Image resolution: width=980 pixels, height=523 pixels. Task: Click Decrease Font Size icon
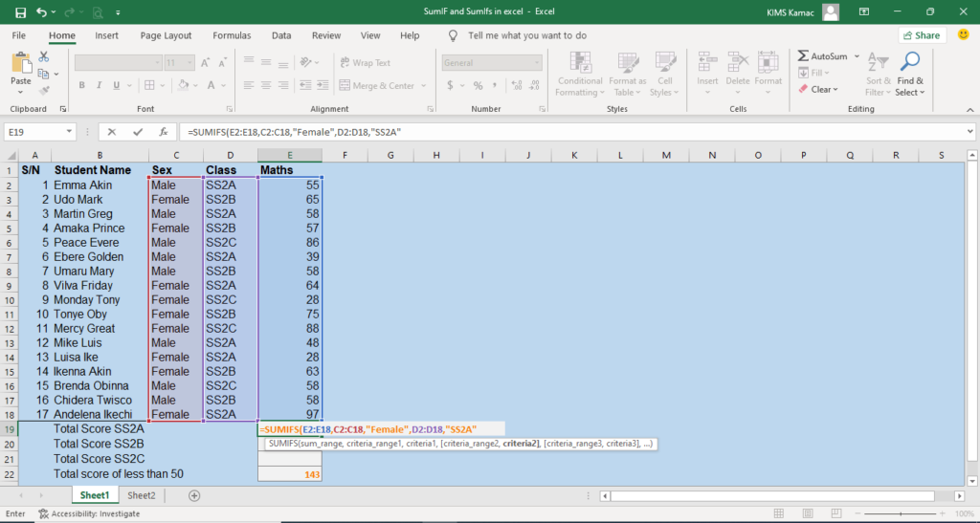tap(222, 62)
